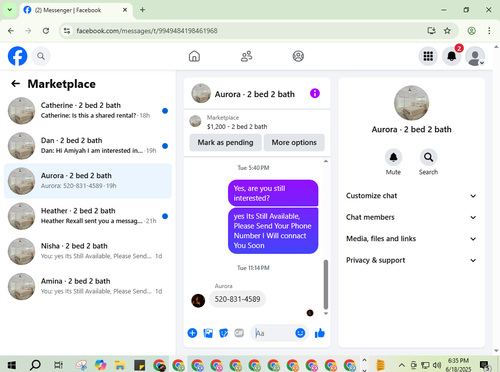Open Windows Start menu

[x=12, y=365]
